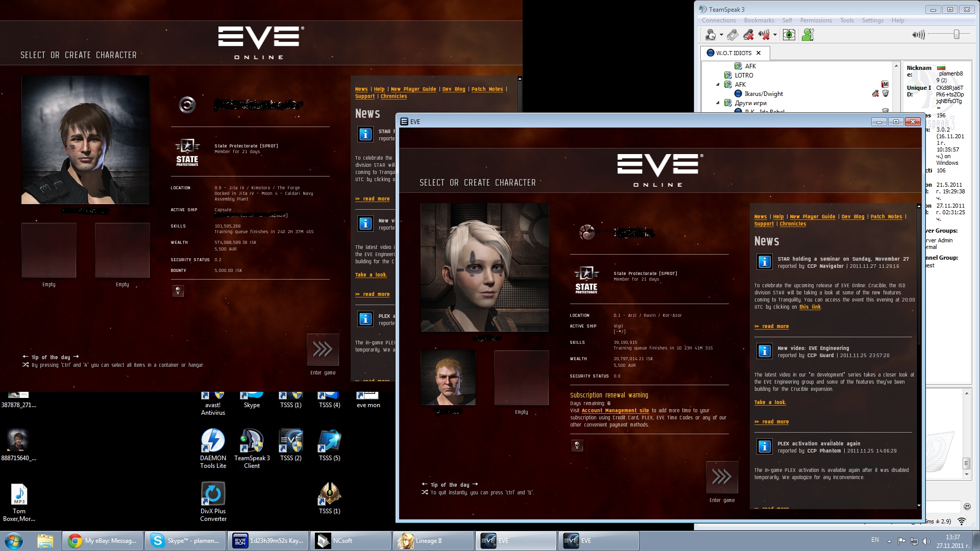
Task: Collapse the AFK channel with Ikarus/Dwight
Action: pyautogui.click(x=718, y=85)
